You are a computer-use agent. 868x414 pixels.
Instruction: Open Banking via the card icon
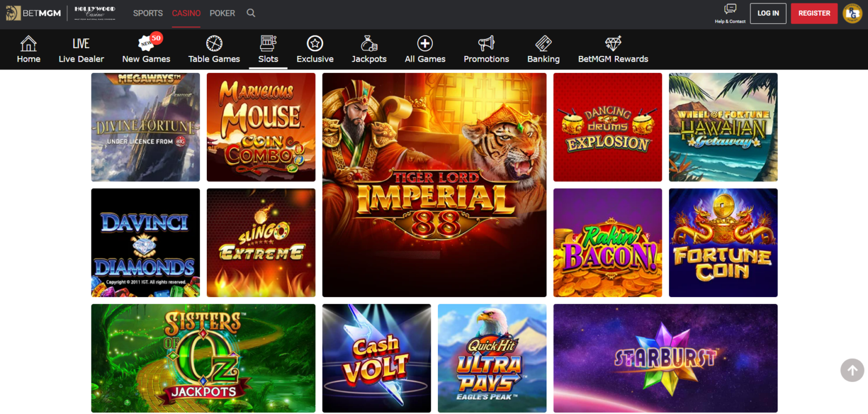pyautogui.click(x=544, y=43)
